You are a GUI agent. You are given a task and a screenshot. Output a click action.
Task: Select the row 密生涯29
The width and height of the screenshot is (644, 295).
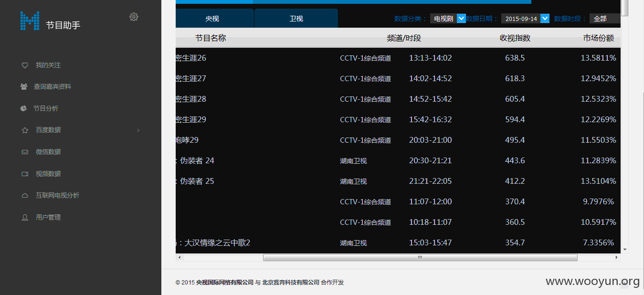click(x=398, y=119)
